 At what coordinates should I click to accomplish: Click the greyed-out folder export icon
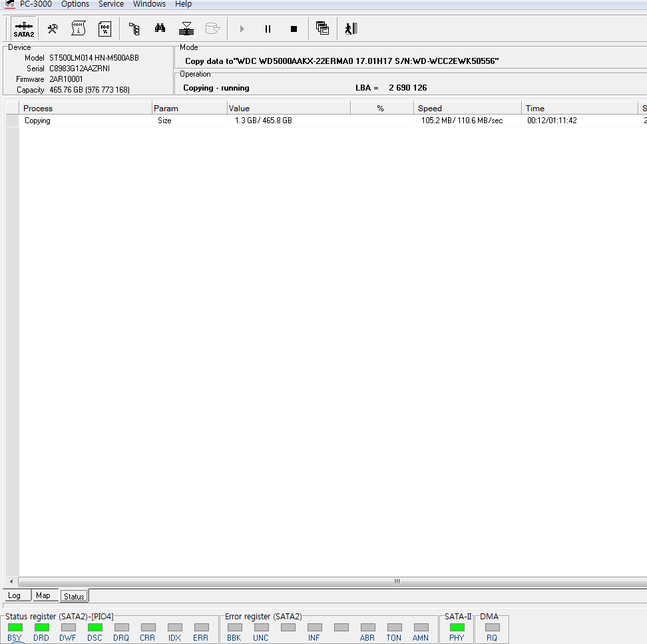click(213, 29)
